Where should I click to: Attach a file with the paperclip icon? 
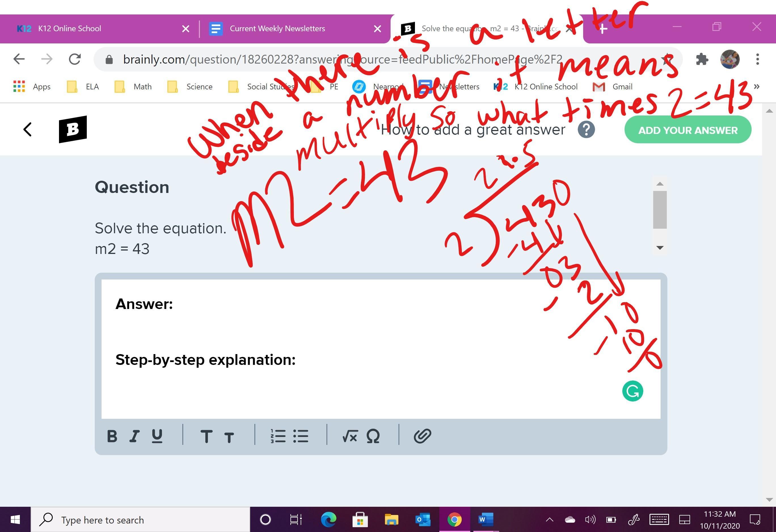pos(422,436)
